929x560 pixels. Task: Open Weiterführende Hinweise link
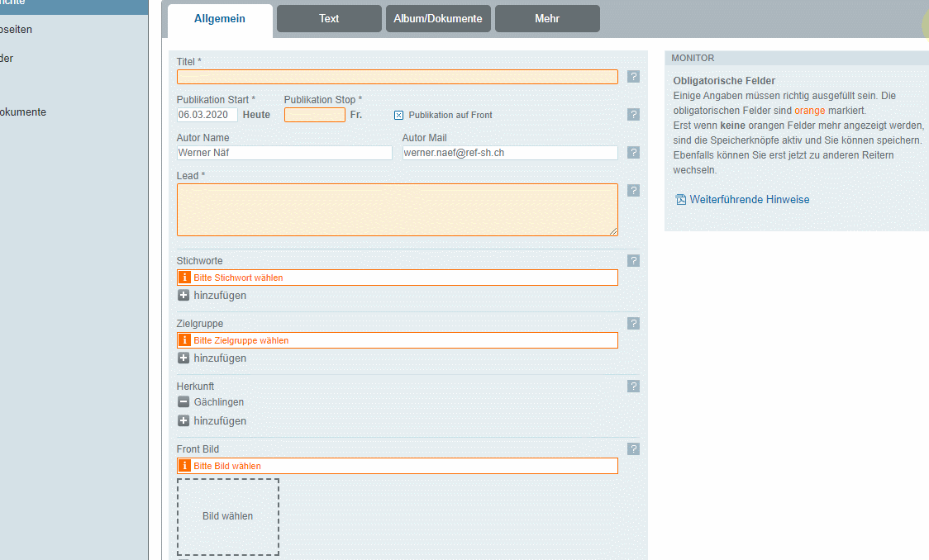tap(749, 200)
